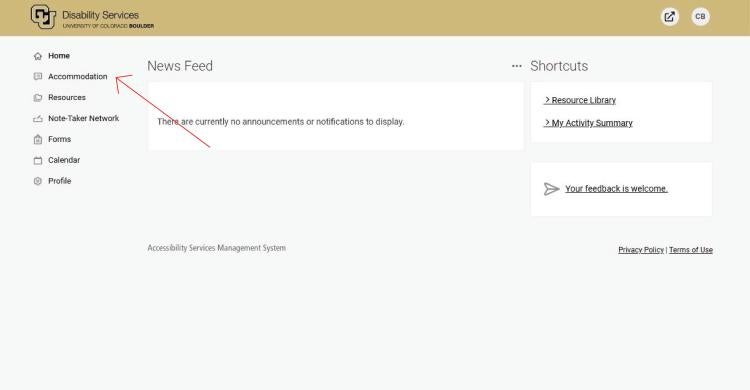
Task: Click the no announcements message text
Action: point(281,122)
